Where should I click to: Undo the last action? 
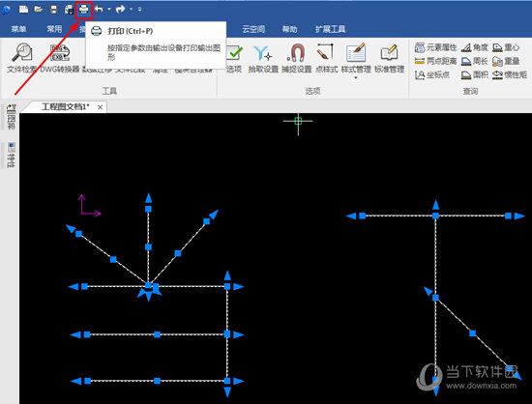pyautogui.click(x=99, y=9)
